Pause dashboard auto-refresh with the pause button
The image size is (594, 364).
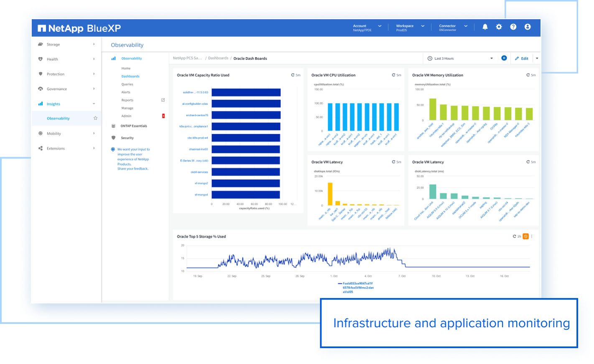[504, 58]
